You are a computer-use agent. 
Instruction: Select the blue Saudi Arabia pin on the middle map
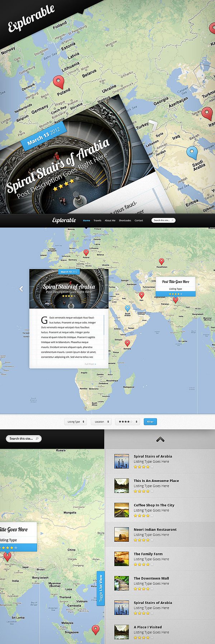(x=128, y=308)
